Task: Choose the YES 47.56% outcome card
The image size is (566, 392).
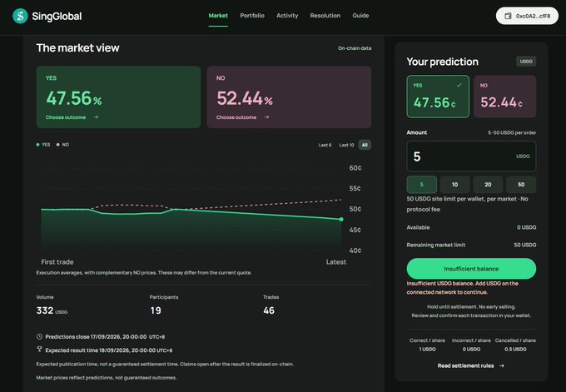Action: pos(118,97)
